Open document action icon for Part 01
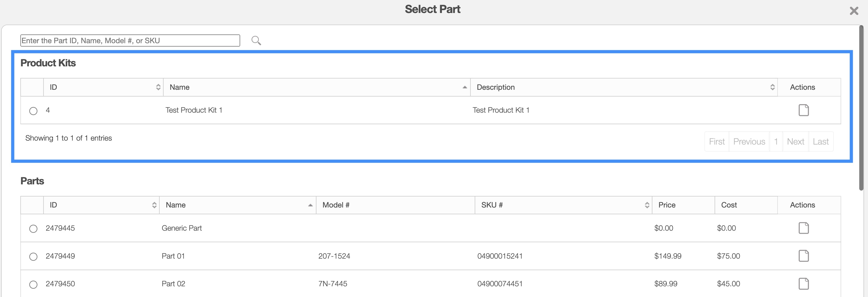This screenshot has width=868, height=297. 803,256
